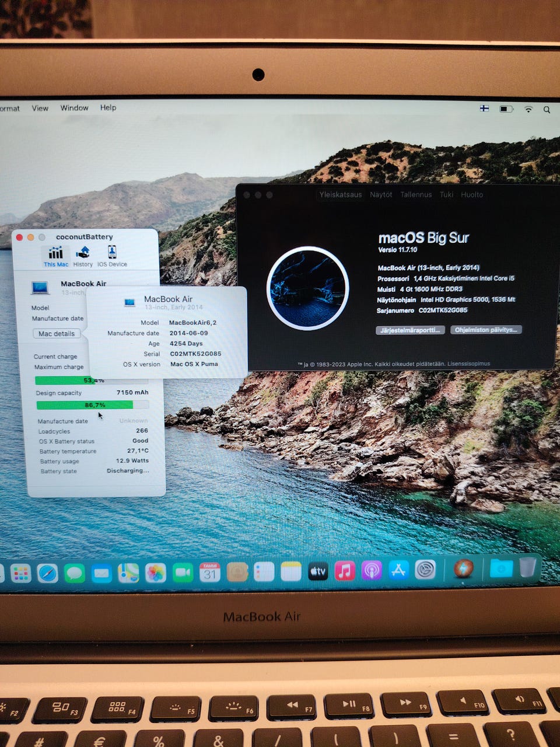Viewport: 560px width, 747px height.
Task: Open Notes from the Dock
Action: (291, 572)
